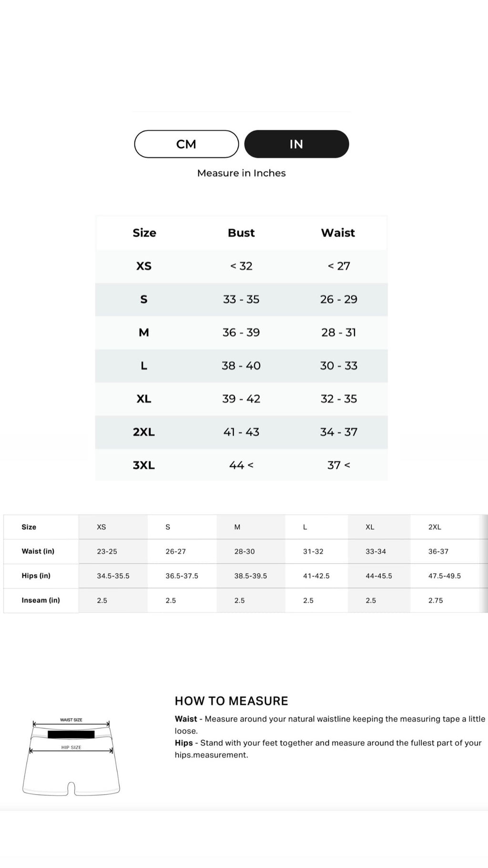Click waist range 32 - 35 for size XL
The image size is (488, 868).
[338, 399]
